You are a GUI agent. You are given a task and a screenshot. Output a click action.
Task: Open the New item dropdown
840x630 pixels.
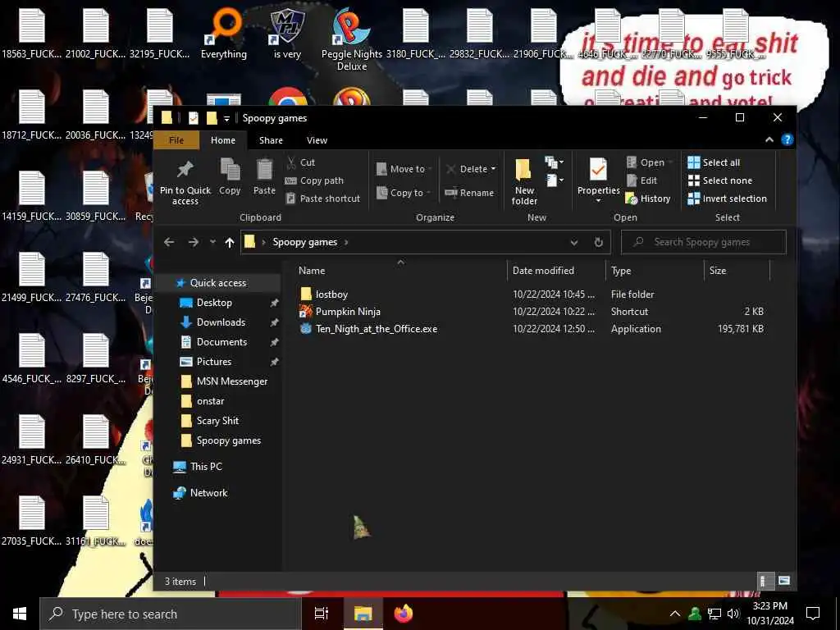pyautogui.click(x=554, y=162)
